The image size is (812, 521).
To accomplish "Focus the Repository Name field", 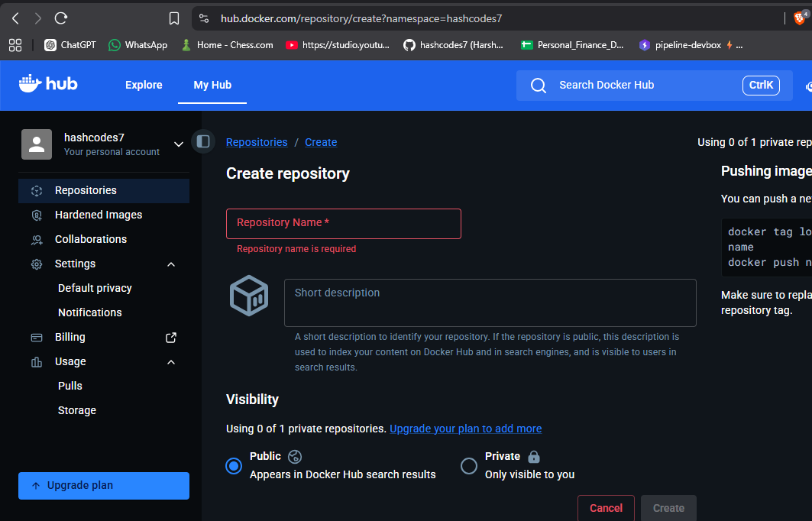I will pyautogui.click(x=343, y=224).
